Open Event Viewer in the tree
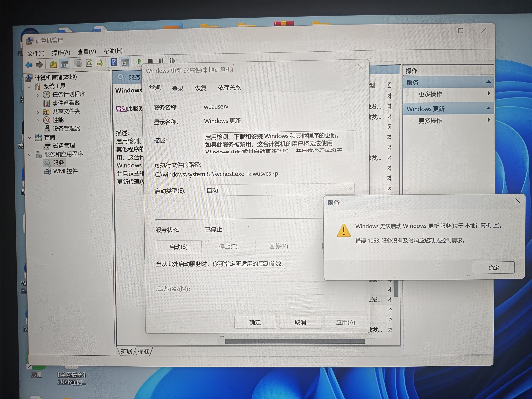Viewport: 532px width, 399px height. 66,103
